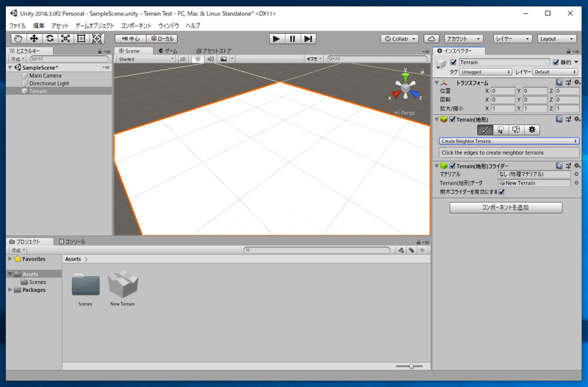The height and width of the screenshot is (387, 588).
Task: Pause the game playback
Action: pyautogui.click(x=292, y=39)
